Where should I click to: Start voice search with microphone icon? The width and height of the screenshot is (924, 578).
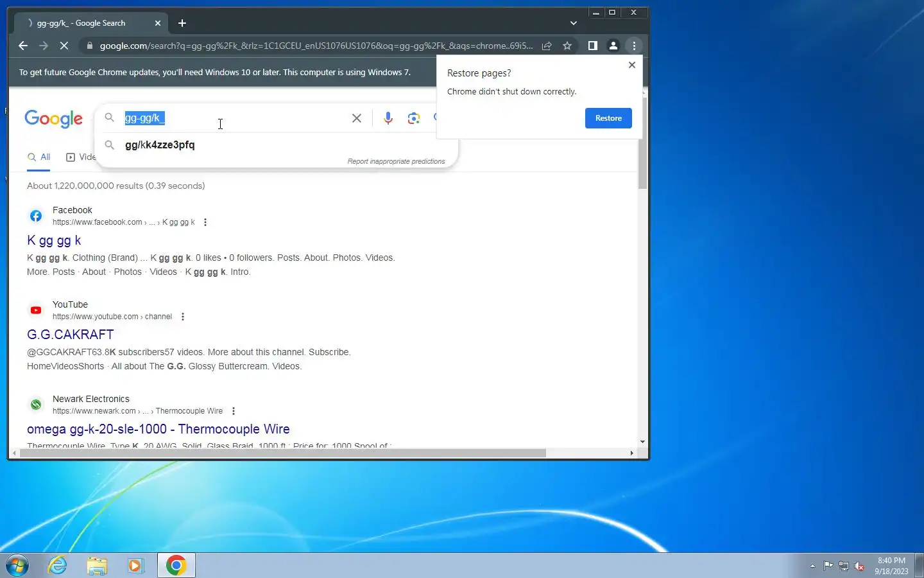coord(388,118)
